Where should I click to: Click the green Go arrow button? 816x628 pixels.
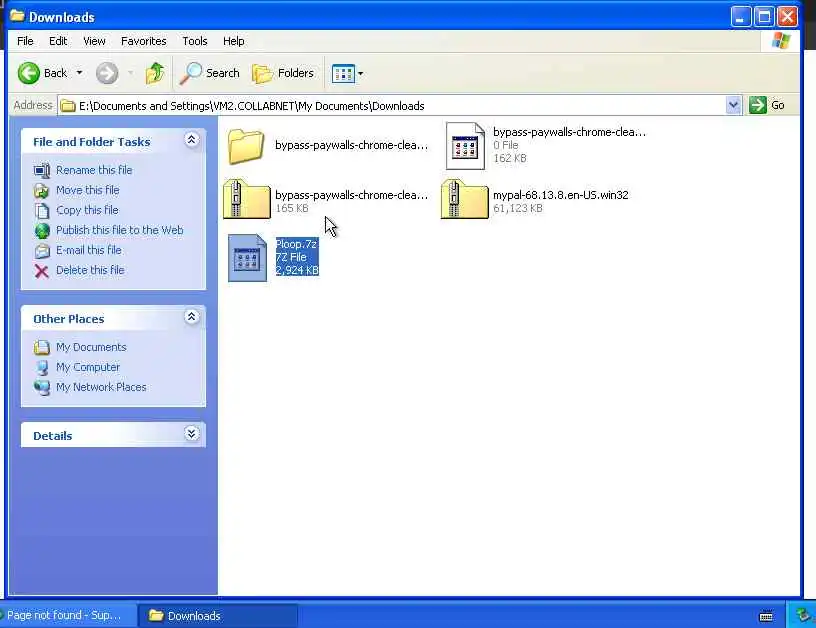(x=758, y=106)
